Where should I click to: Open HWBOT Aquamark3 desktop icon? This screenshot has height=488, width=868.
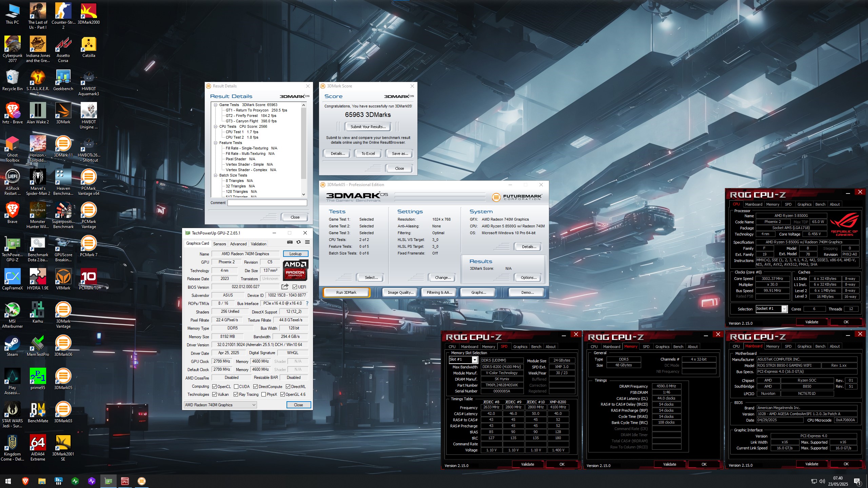coord(88,82)
